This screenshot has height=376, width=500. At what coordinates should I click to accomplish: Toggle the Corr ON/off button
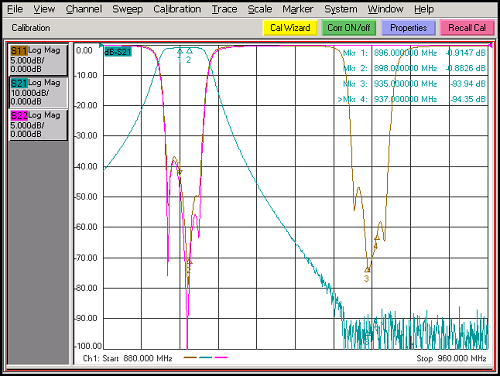point(349,28)
